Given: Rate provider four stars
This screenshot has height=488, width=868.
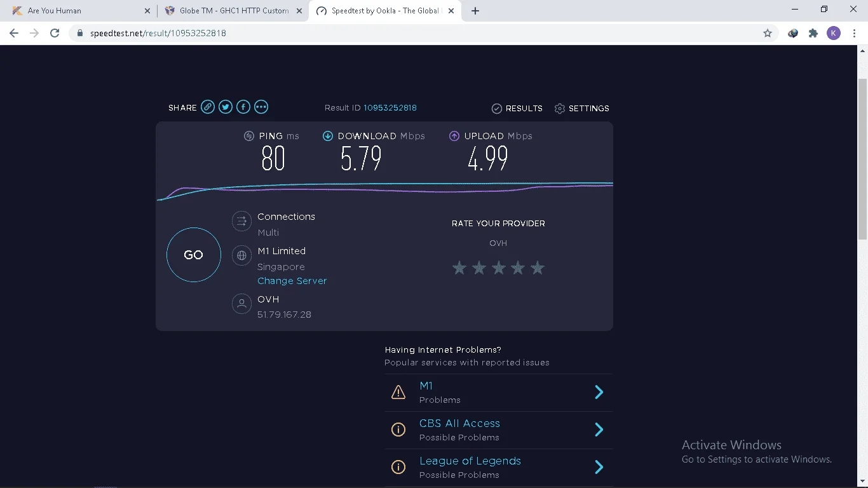Looking at the screenshot, I should (518, 268).
